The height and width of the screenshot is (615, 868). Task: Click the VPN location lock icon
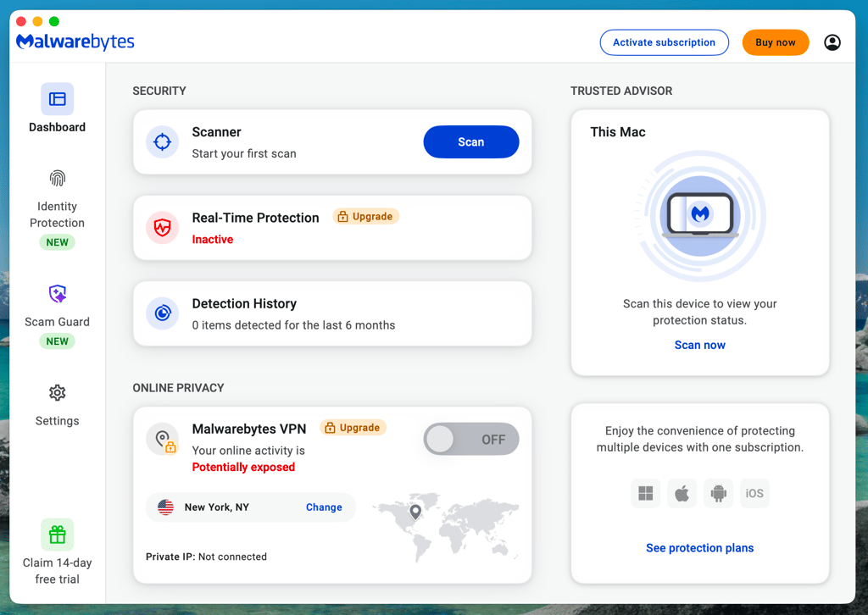[x=162, y=439]
